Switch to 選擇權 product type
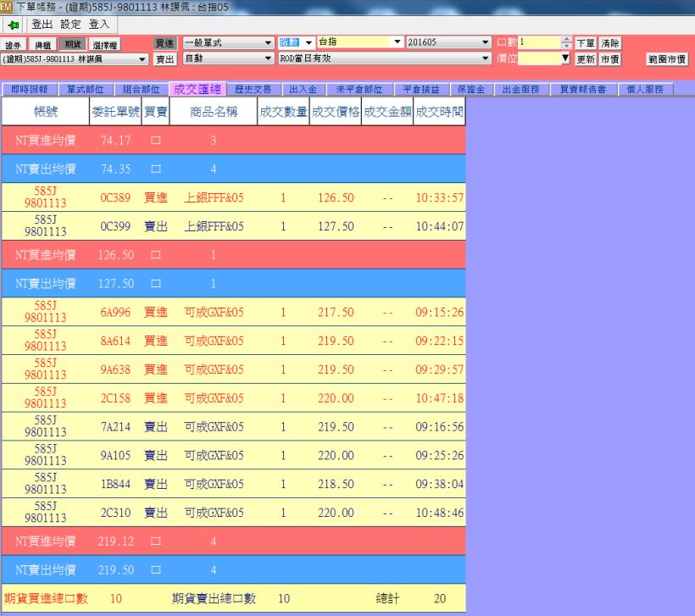This screenshot has height=616, width=695. [105, 44]
